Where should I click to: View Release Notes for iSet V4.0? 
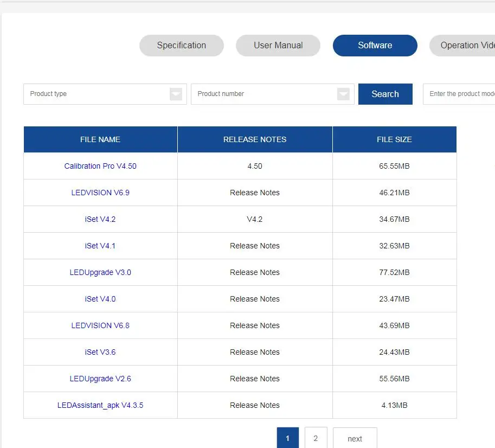[x=255, y=299]
